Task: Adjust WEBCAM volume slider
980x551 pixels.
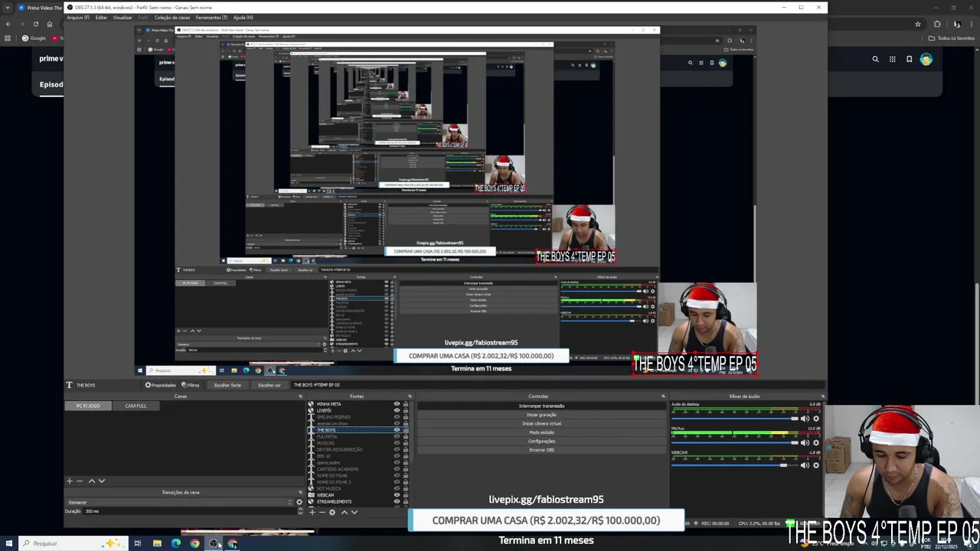Action: point(735,465)
